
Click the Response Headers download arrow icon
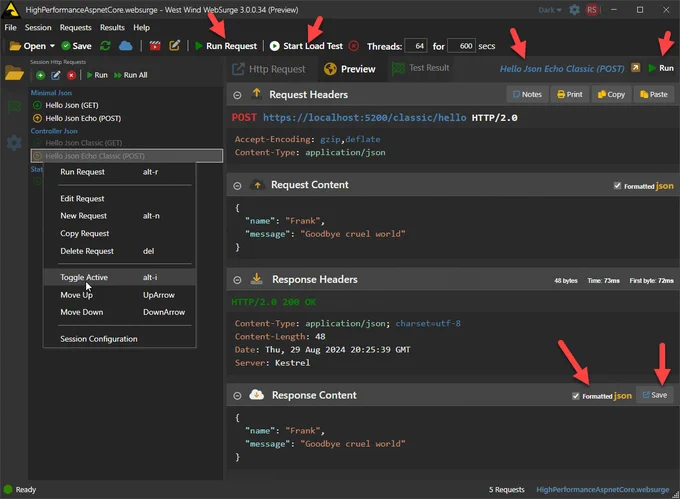[x=257, y=278]
